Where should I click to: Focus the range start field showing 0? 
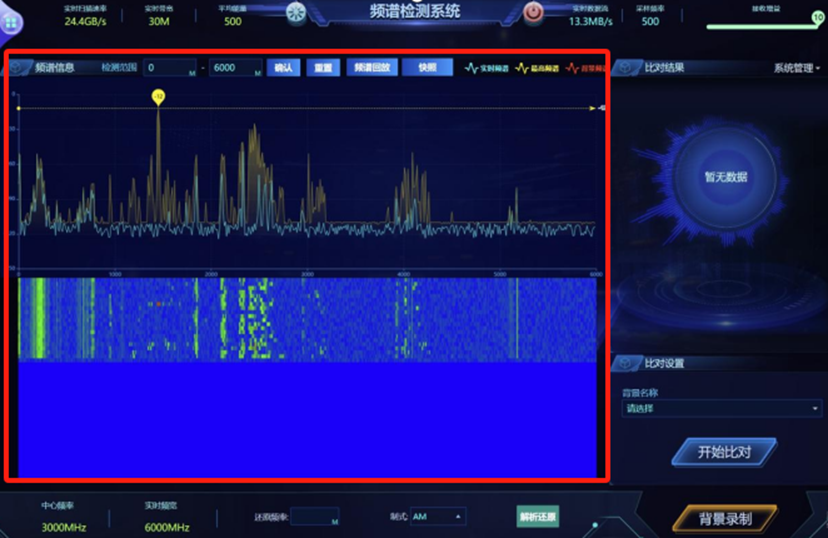pos(170,68)
